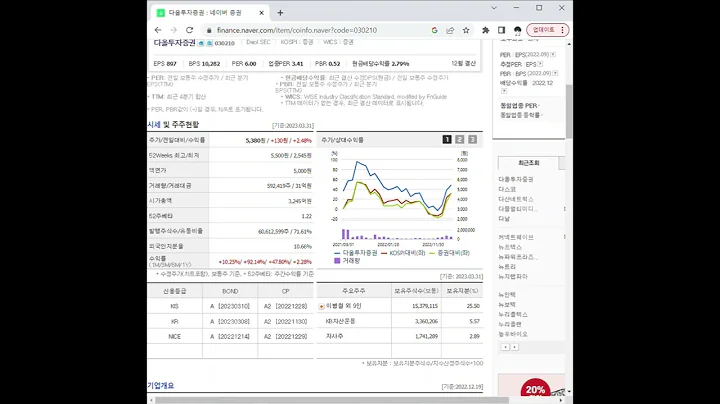Viewport: 720px width, 404px height.
Task: Click scroll-down arrow of vertical scrollbar
Action: click(569, 392)
